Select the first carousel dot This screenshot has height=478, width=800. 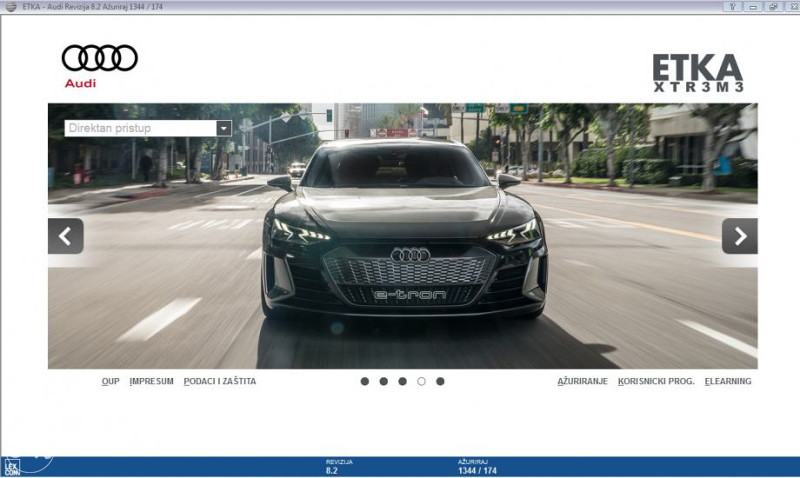point(365,381)
